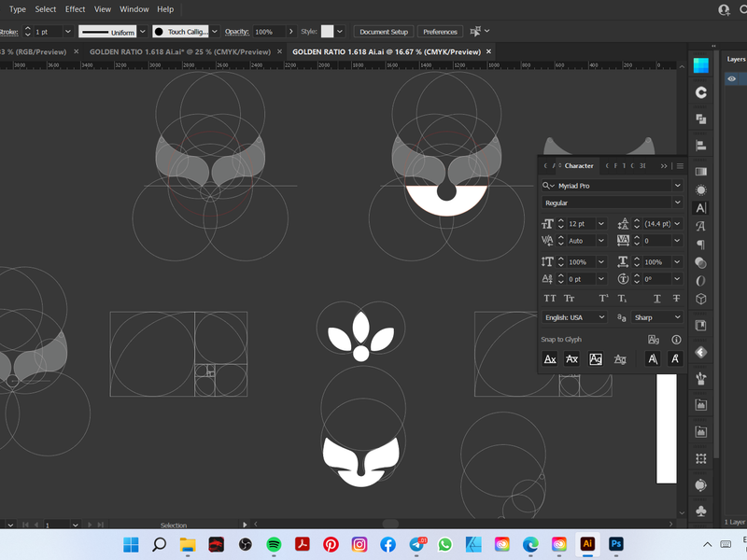Select the Baseline snap to glyph option
This screenshot has width=747, height=560.
click(x=550, y=359)
